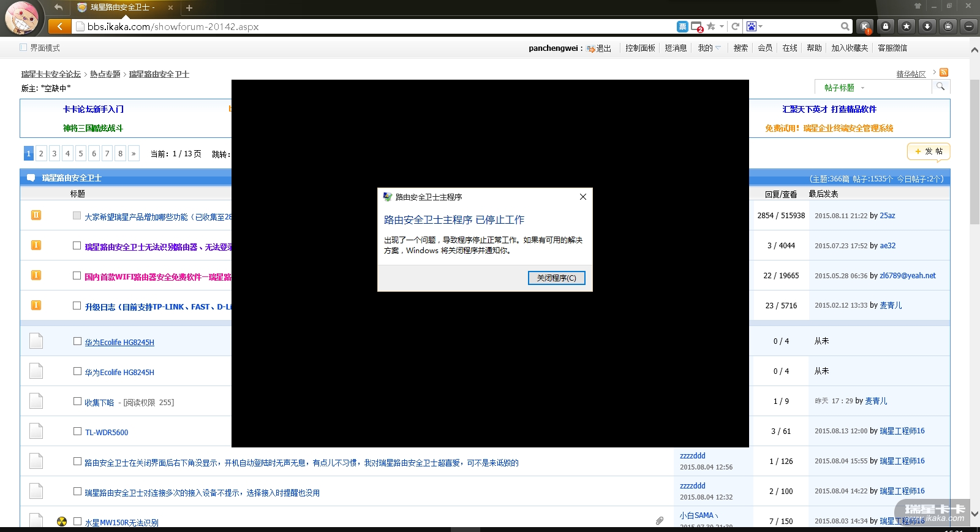Click pinned icon for 升级日志 thread

coord(36,305)
